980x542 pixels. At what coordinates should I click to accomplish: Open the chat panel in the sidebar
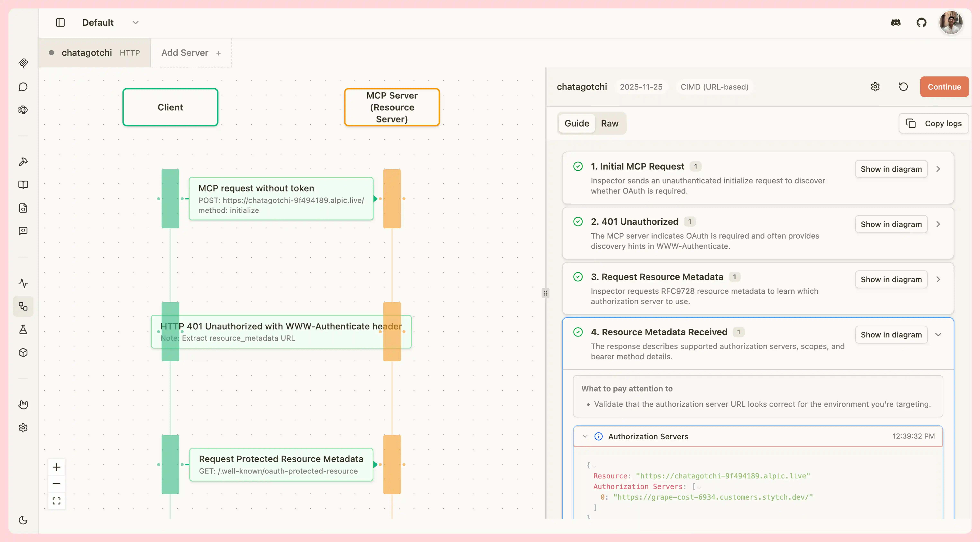coord(23,87)
